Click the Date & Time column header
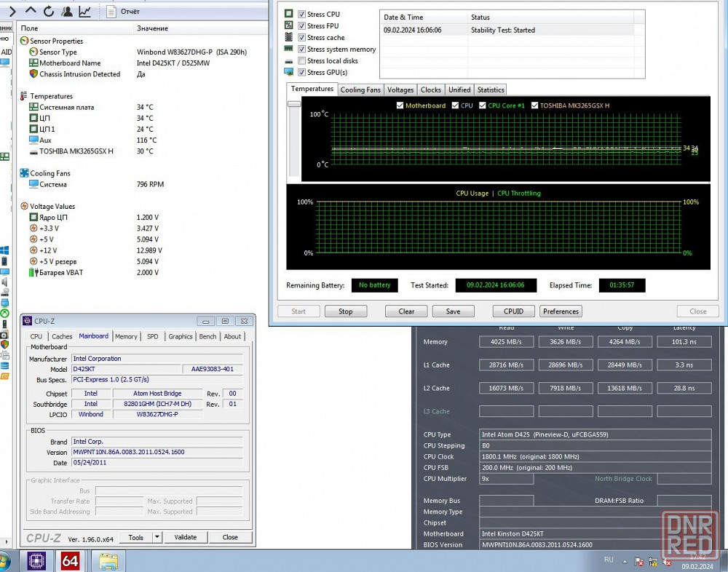Screen dimensions: 728x572 click(403, 17)
